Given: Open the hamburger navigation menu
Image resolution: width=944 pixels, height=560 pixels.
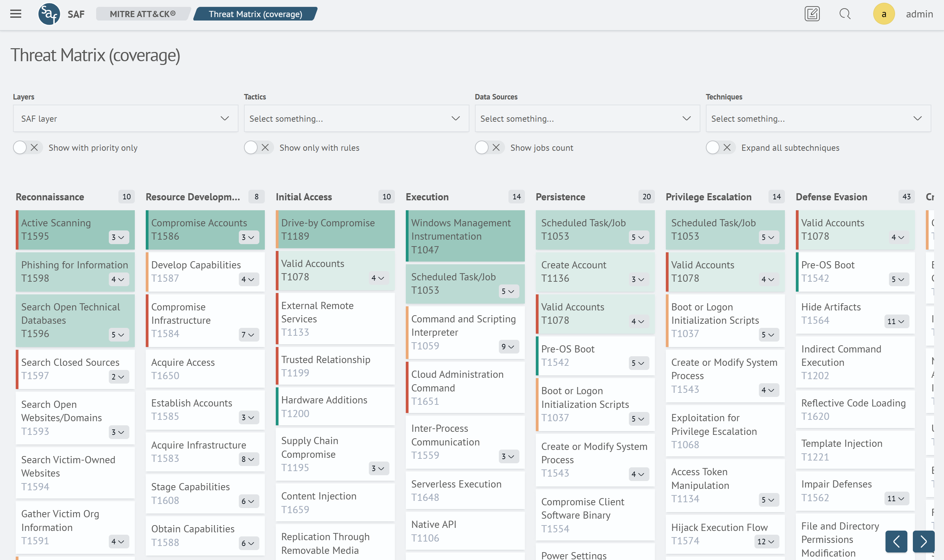Looking at the screenshot, I should (x=15, y=14).
